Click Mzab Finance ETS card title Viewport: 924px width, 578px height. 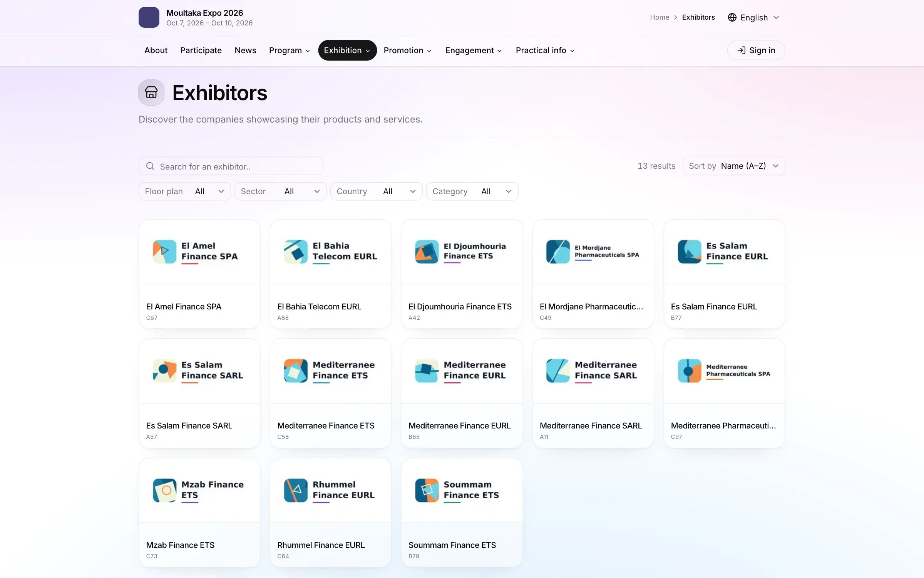[x=180, y=545]
